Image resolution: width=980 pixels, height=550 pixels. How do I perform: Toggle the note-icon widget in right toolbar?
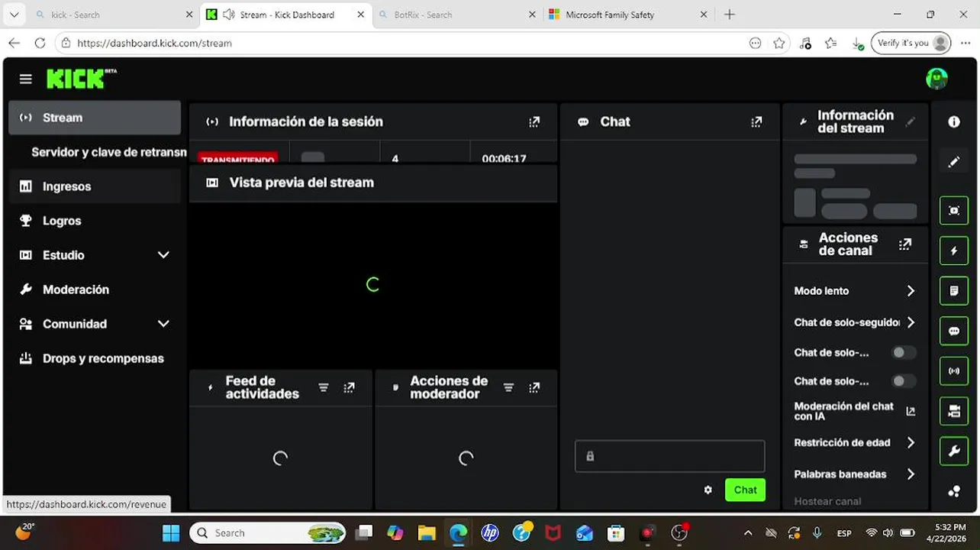(x=954, y=291)
